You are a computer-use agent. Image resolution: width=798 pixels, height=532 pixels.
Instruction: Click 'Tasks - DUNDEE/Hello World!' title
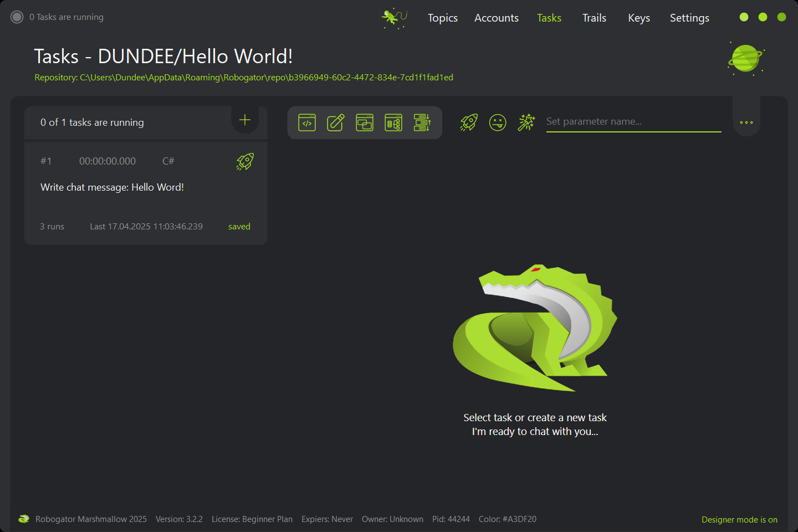point(163,57)
